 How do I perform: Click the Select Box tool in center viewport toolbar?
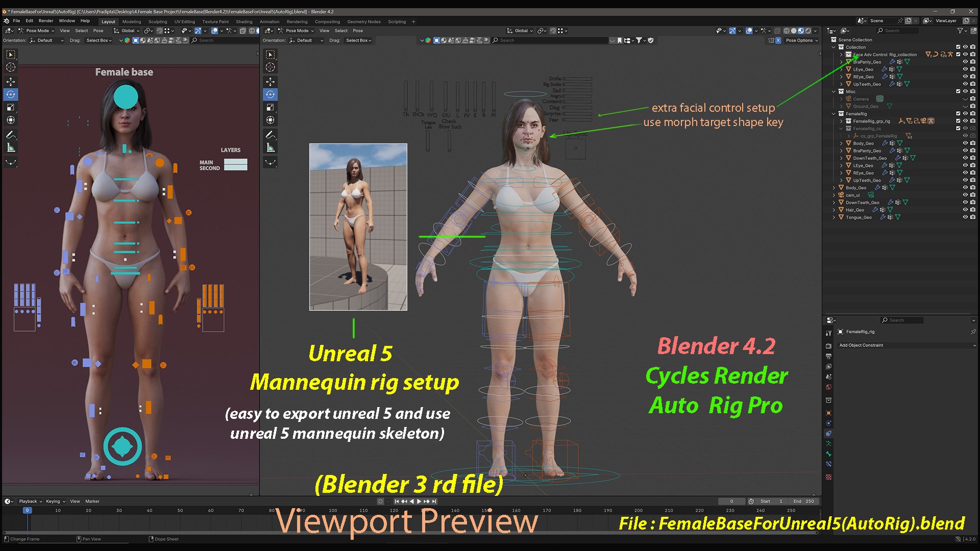tap(271, 55)
